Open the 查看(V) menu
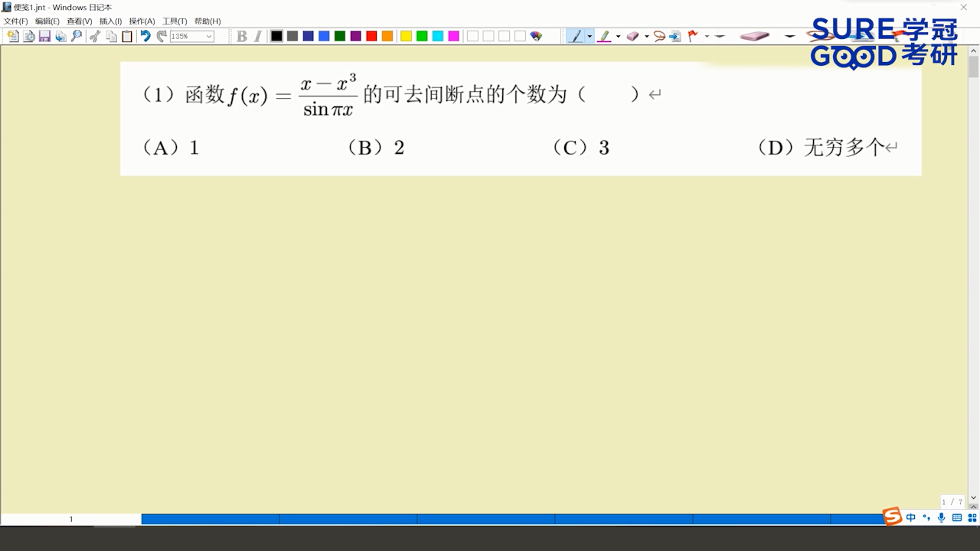Viewport: 980px width, 551px height. click(x=79, y=21)
